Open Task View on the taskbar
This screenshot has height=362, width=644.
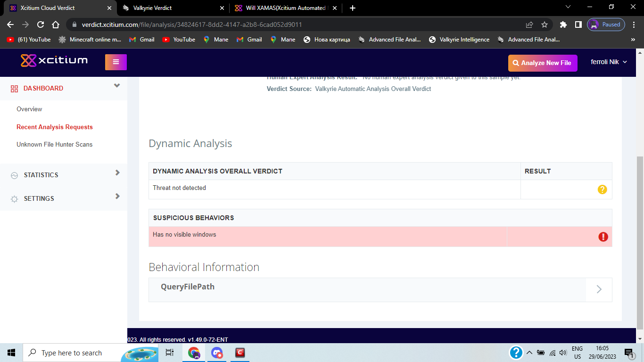point(170,353)
